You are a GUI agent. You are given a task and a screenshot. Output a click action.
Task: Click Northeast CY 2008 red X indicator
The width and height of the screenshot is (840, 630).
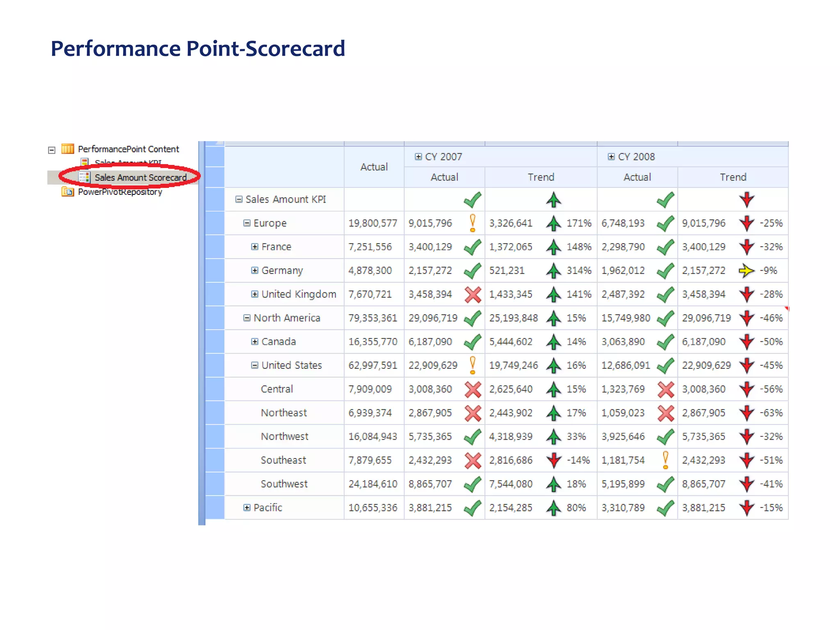pyautogui.click(x=666, y=413)
